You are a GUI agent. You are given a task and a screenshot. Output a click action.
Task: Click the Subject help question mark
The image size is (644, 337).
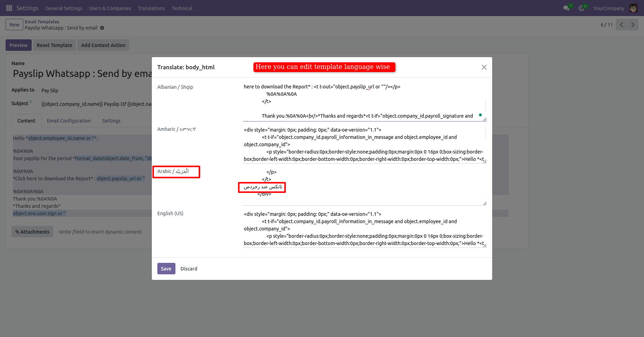tap(31, 102)
